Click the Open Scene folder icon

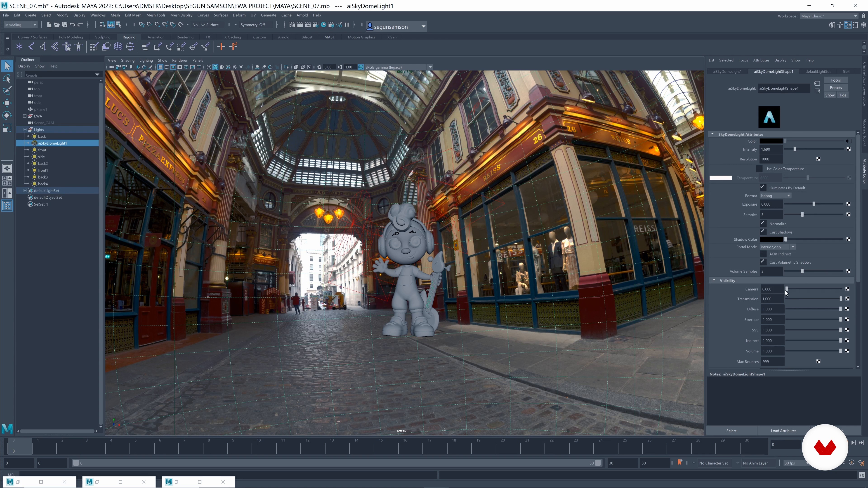click(x=57, y=25)
